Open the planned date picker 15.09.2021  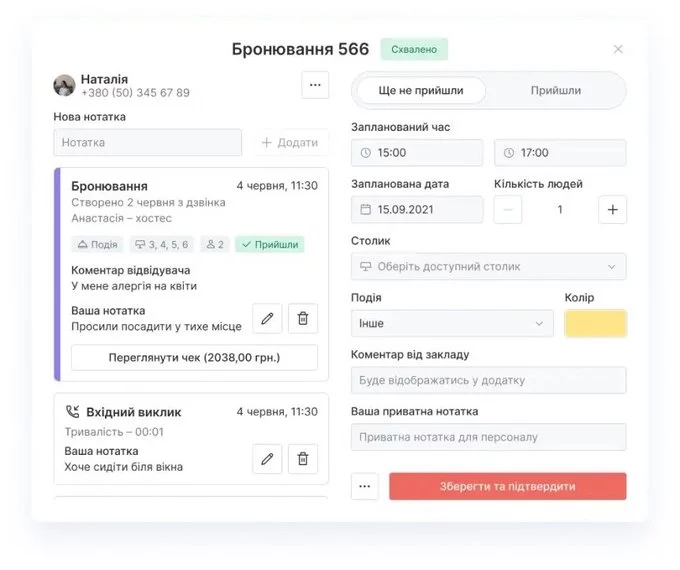417,209
